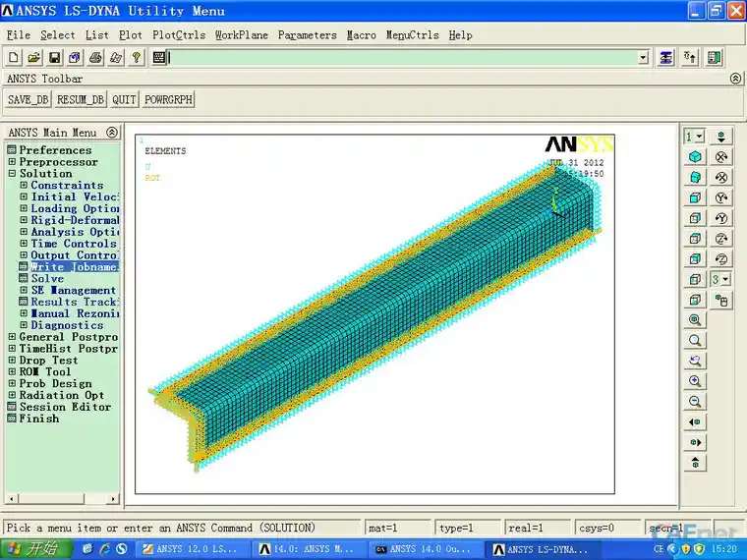The image size is (747, 560).
Task: Pan the model right arrow icon
Action: click(695, 442)
